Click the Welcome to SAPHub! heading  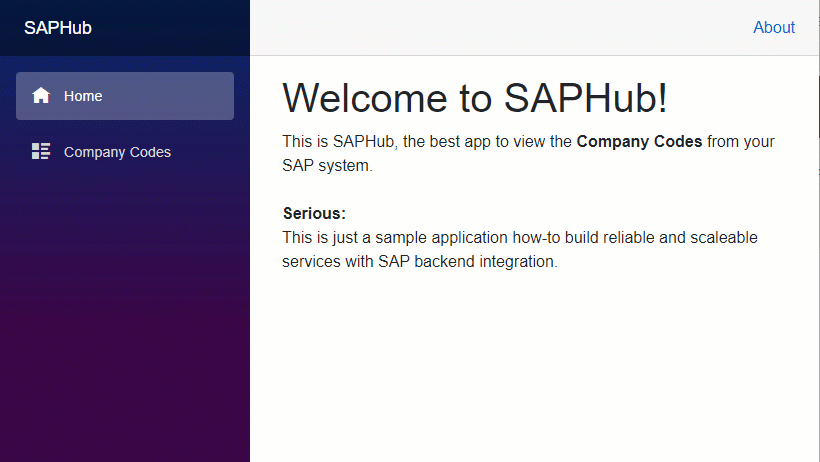pos(475,98)
